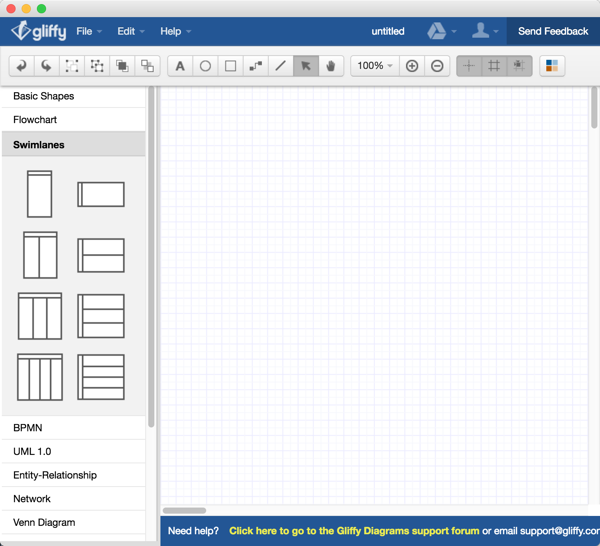The width and height of the screenshot is (600, 546).
Task: Click the Google Drive icon
Action: (x=437, y=31)
